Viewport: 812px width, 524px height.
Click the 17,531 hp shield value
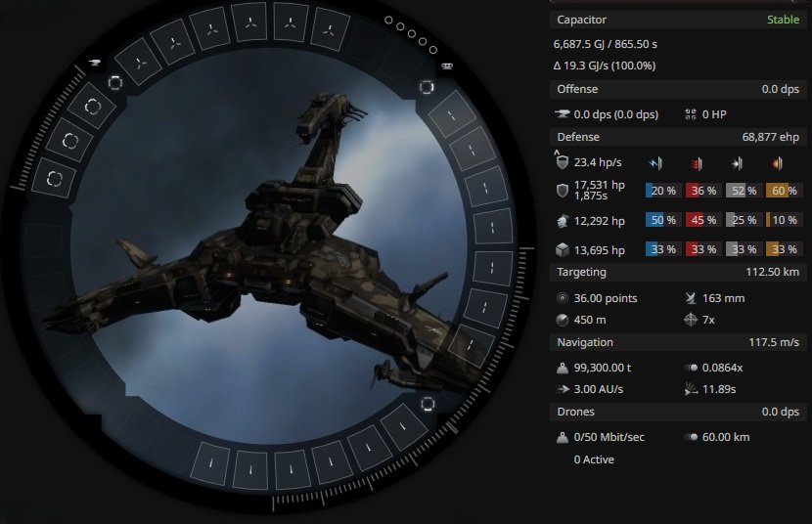599,185
